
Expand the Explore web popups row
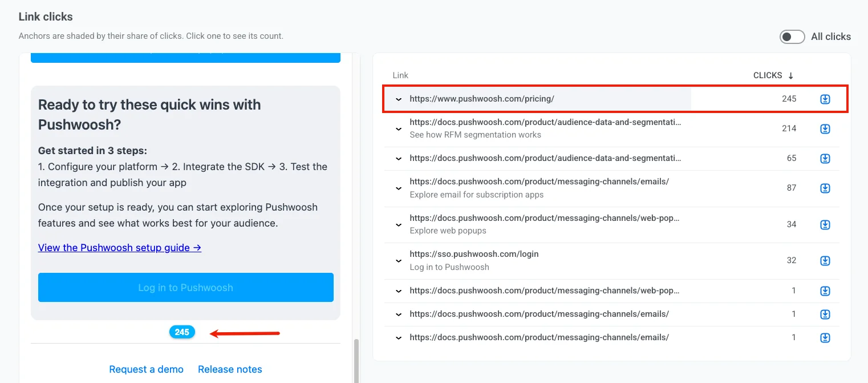(x=399, y=225)
